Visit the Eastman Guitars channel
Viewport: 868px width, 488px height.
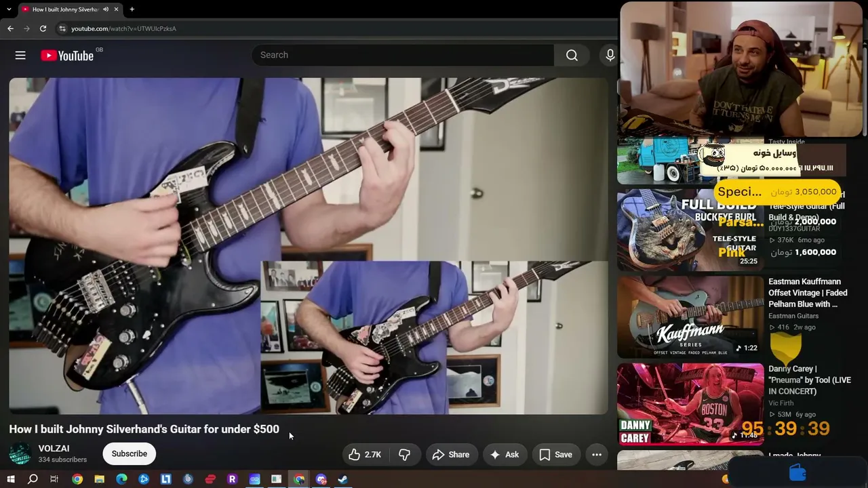click(793, 316)
